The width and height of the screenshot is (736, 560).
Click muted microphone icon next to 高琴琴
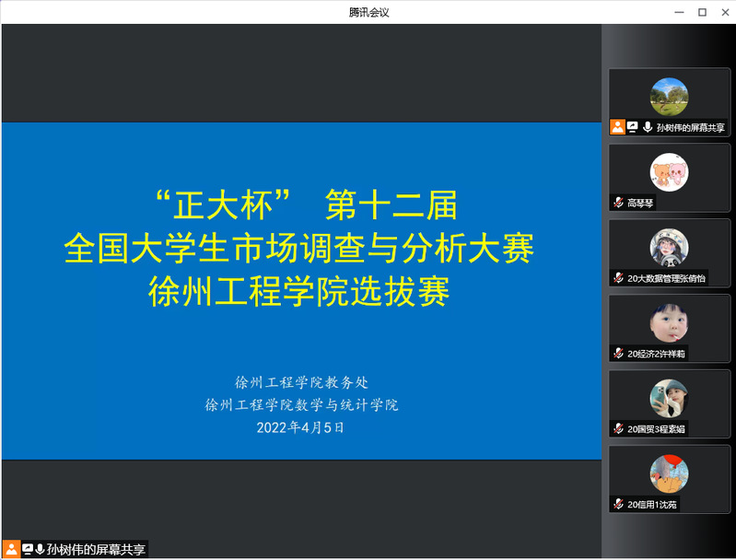click(619, 203)
